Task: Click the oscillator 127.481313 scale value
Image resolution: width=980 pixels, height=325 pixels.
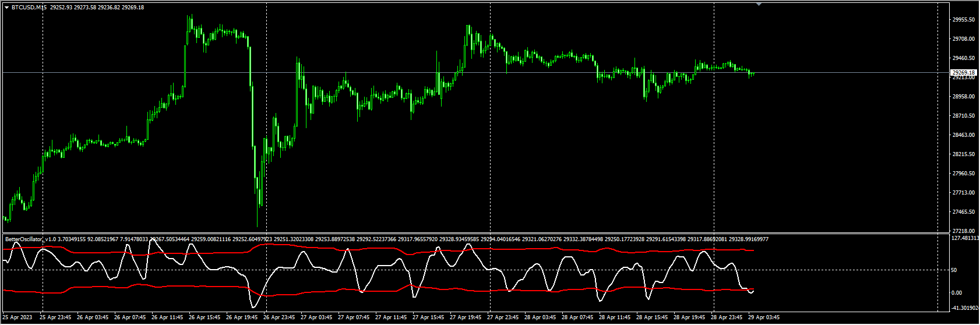Action: click(965, 238)
